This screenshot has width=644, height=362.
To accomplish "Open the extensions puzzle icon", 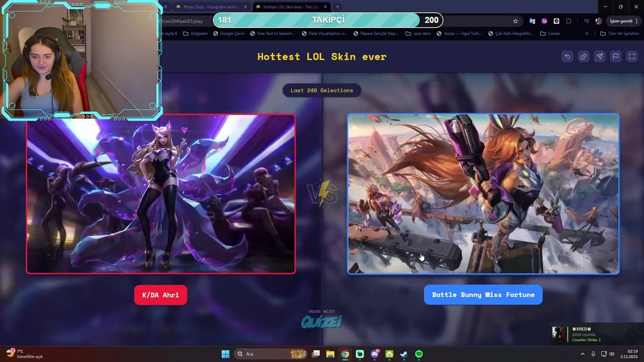I will [x=569, y=21].
